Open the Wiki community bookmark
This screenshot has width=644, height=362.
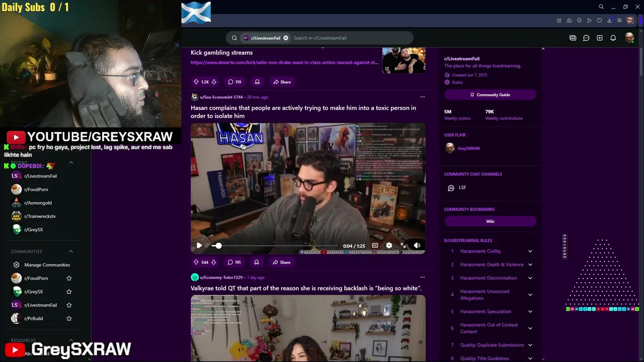click(x=490, y=221)
